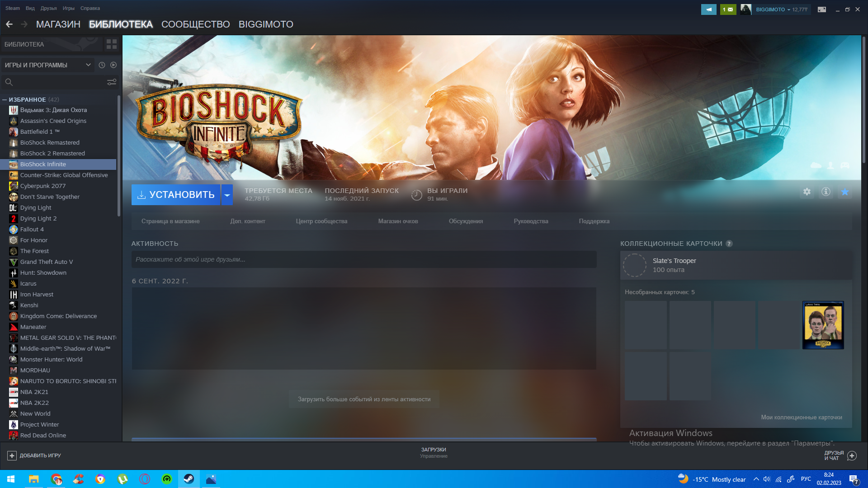Viewport: 868px width, 488px height.
Task: Click the main page scrollbar
Action: [x=864, y=99]
